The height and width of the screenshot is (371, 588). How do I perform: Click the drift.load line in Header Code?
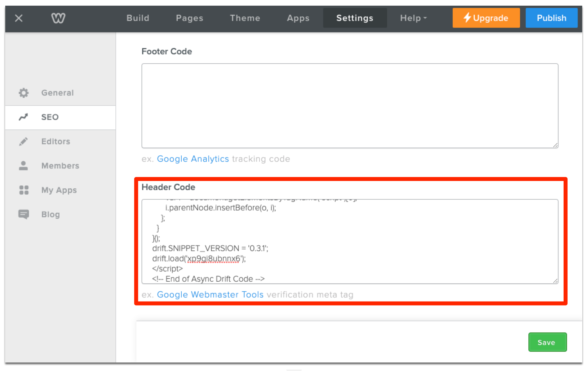(x=199, y=259)
